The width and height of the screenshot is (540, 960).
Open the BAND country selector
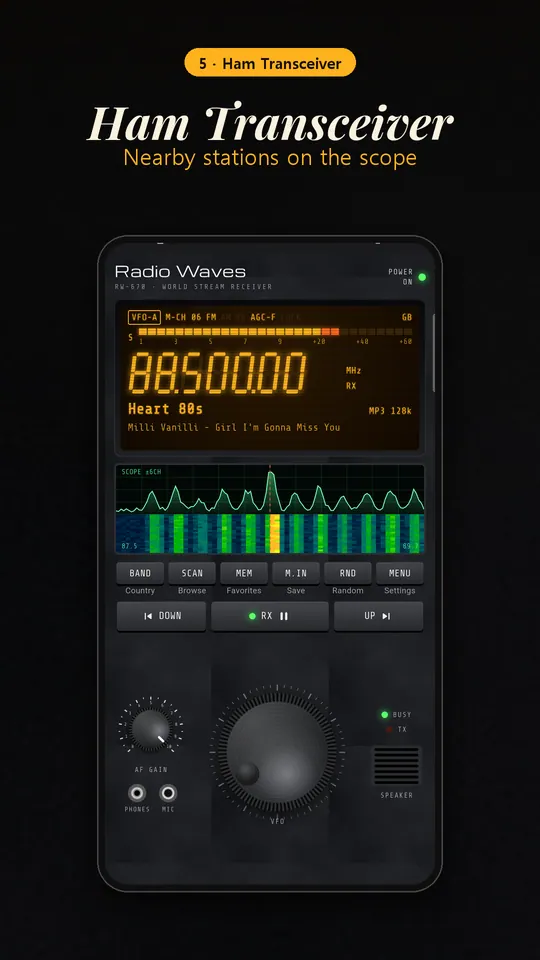pyautogui.click(x=140, y=573)
